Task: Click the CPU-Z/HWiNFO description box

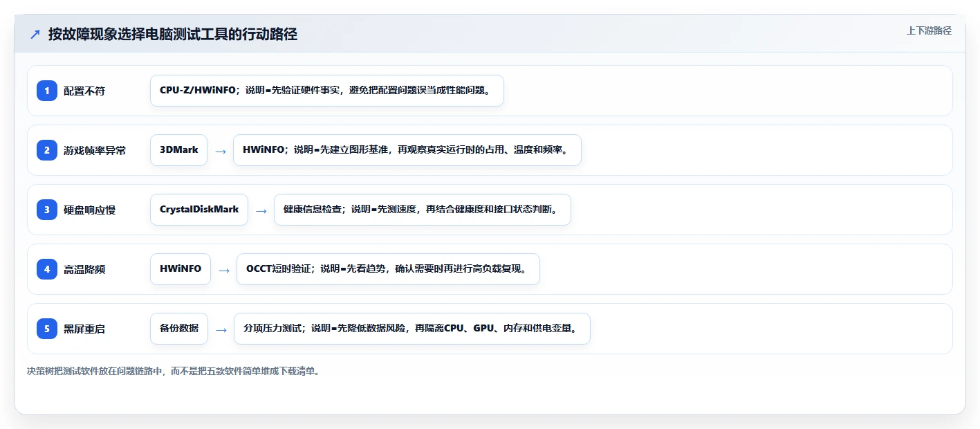Action: point(327,91)
